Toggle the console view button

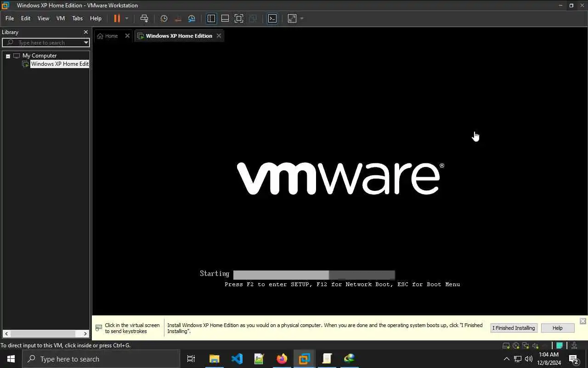pyautogui.click(x=272, y=18)
